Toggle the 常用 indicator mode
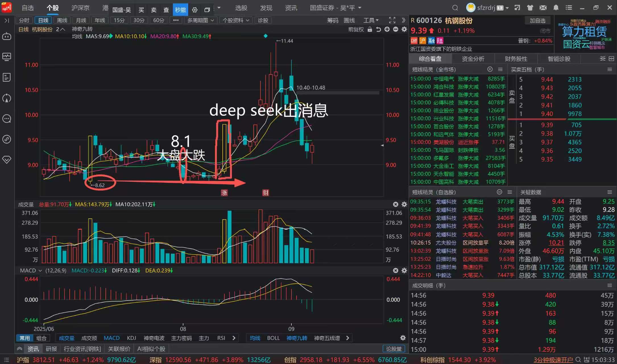Screen dimensions: 617x364 25,338
